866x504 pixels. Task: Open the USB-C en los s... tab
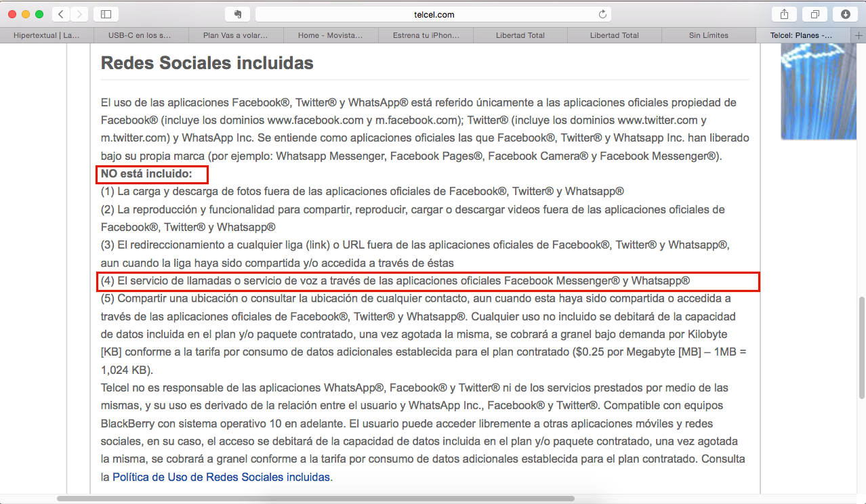pyautogui.click(x=140, y=35)
